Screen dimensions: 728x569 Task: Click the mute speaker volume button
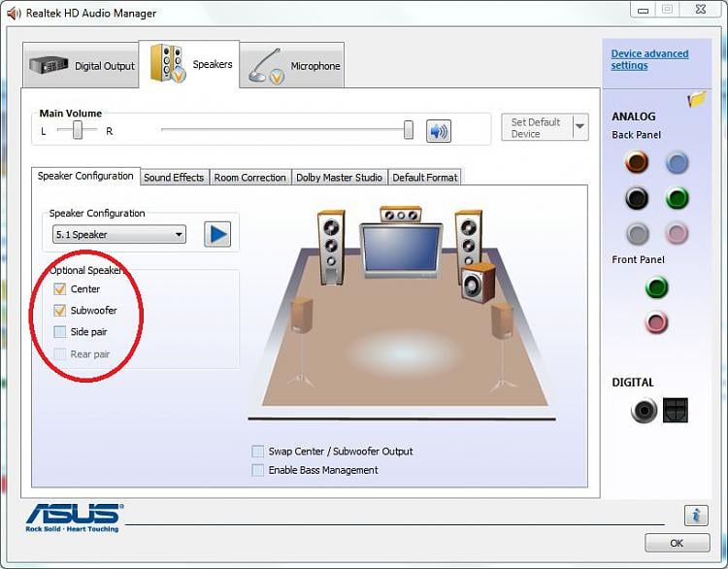click(439, 131)
